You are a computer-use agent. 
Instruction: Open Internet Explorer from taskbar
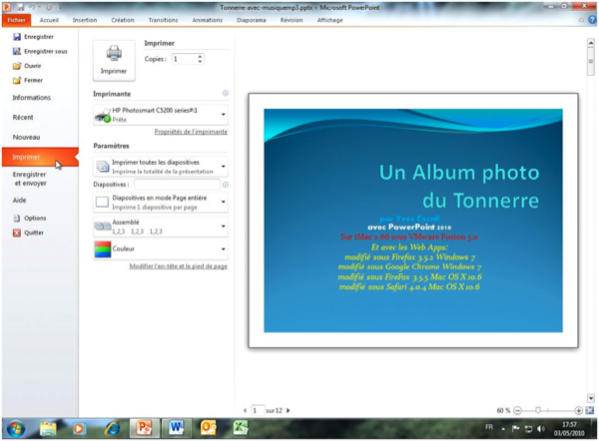click(x=113, y=428)
